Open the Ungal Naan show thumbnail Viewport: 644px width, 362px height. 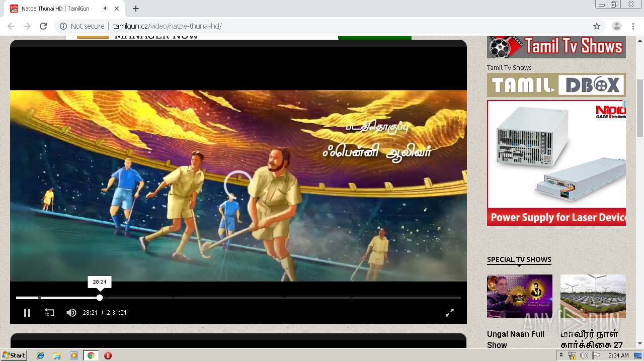520,296
